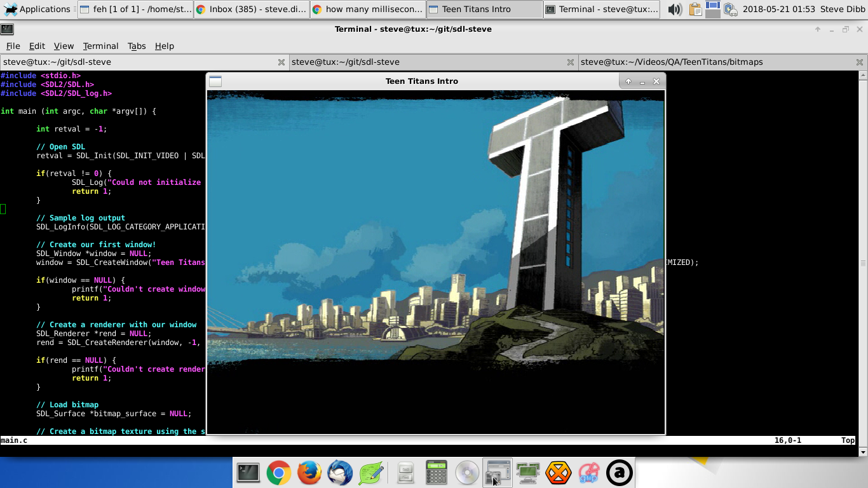
Task: Click the '// Sample log output' comment
Action: [81, 218]
